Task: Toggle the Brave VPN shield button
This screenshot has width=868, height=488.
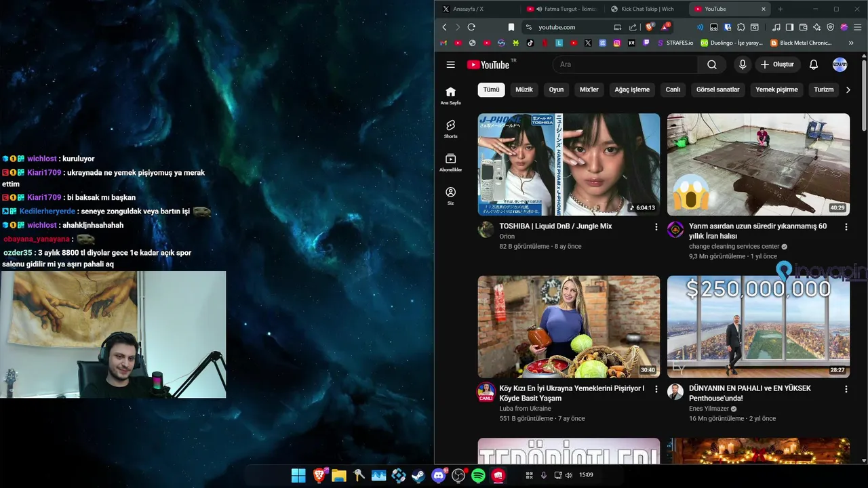Action: pyautogui.click(x=831, y=27)
